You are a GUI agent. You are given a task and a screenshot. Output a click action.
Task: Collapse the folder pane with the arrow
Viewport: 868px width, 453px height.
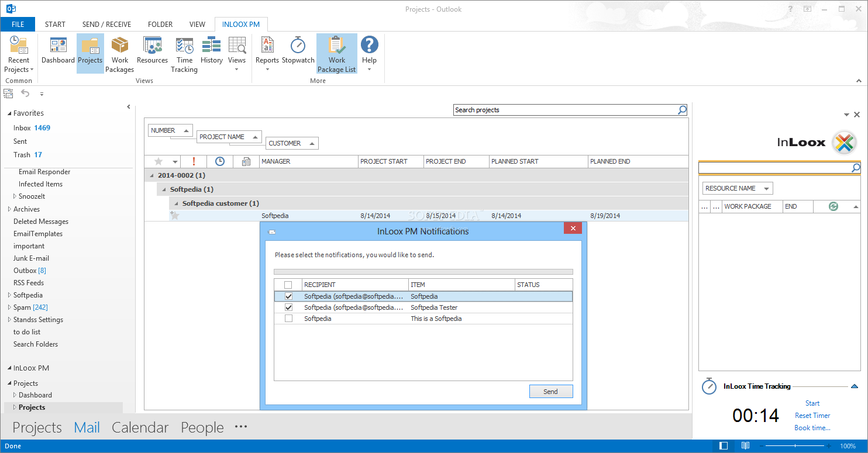[x=129, y=107]
